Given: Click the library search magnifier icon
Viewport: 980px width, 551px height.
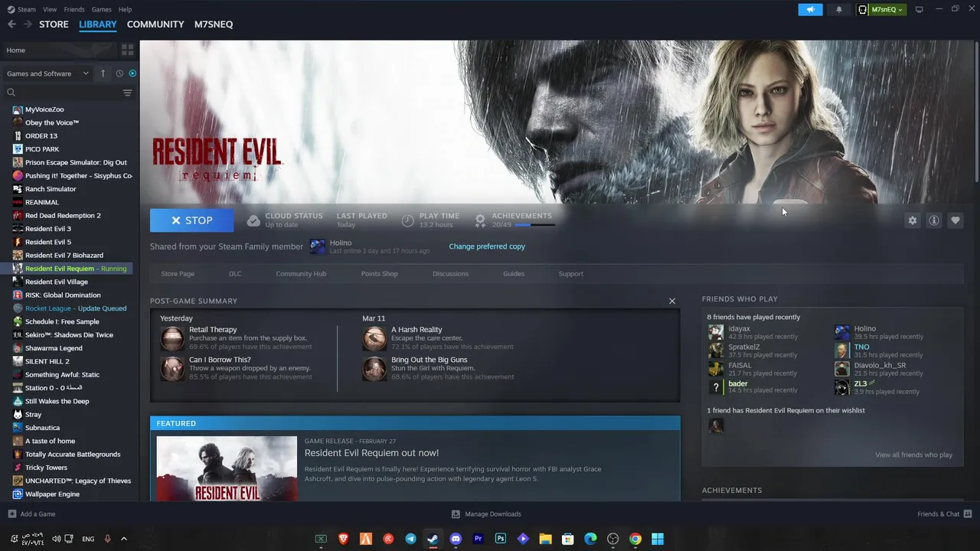Looking at the screenshot, I should (x=11, y=93).
